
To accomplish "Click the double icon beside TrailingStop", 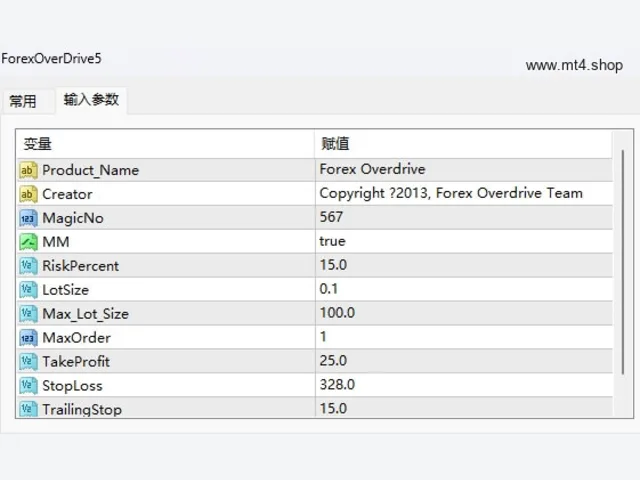I will click(28, 408).
